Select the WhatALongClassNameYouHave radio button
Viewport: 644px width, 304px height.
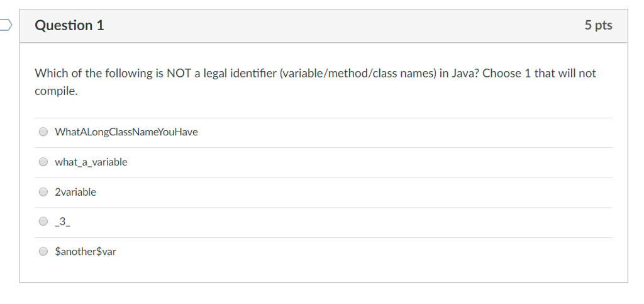43,132
